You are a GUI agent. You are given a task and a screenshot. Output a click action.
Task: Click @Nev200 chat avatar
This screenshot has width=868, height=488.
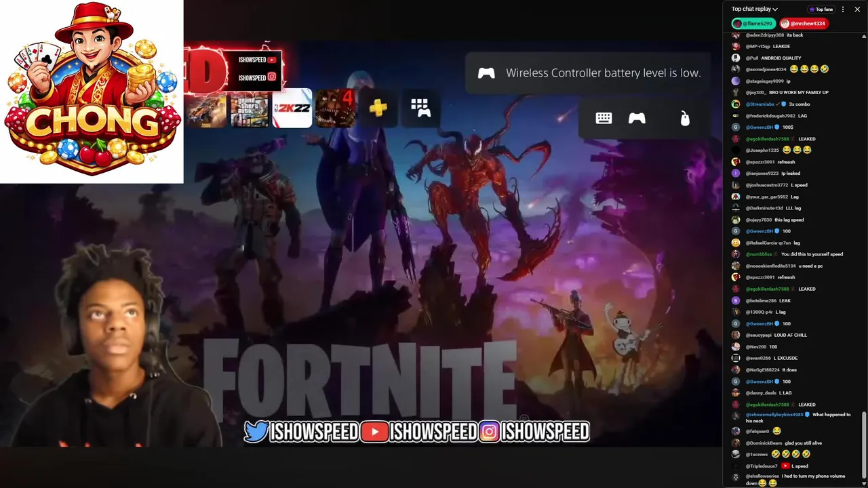[736, 347]
